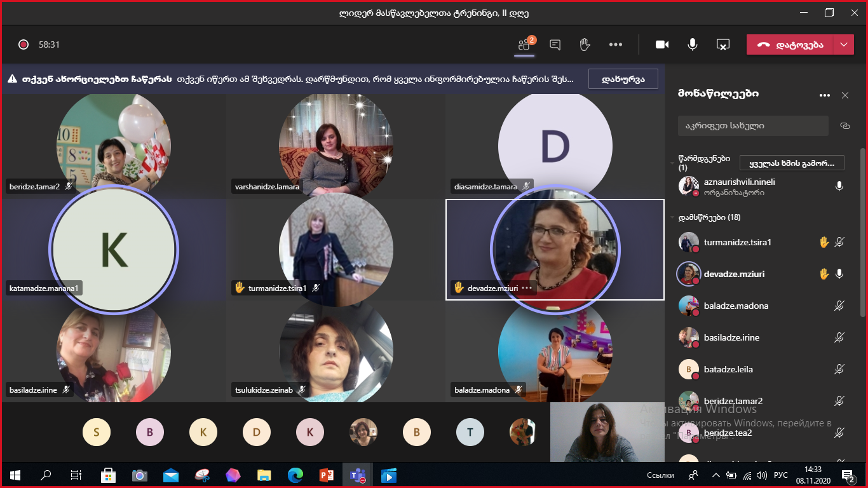Open options menu on devadze.mziuri video tile
Screen dimensions: 868x488
526,288
